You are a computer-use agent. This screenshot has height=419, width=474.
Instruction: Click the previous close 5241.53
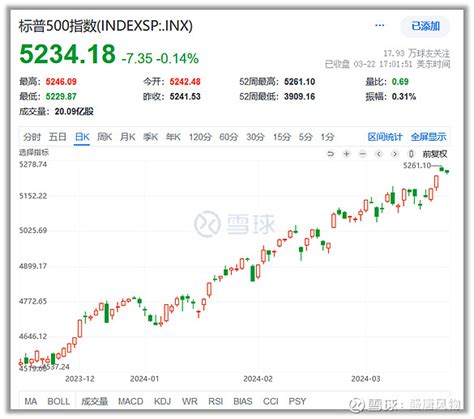185,97
